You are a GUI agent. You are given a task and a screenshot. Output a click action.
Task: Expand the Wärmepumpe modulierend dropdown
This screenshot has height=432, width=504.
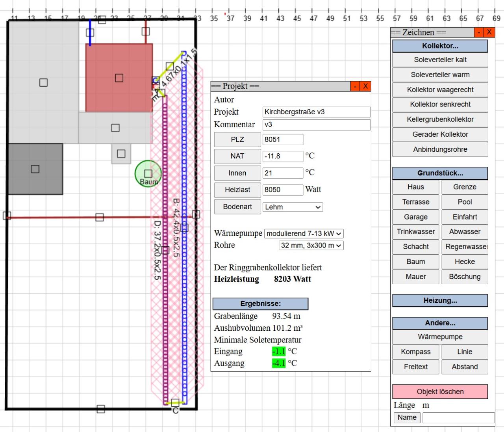pyautogui.click(x=304, y=234)
